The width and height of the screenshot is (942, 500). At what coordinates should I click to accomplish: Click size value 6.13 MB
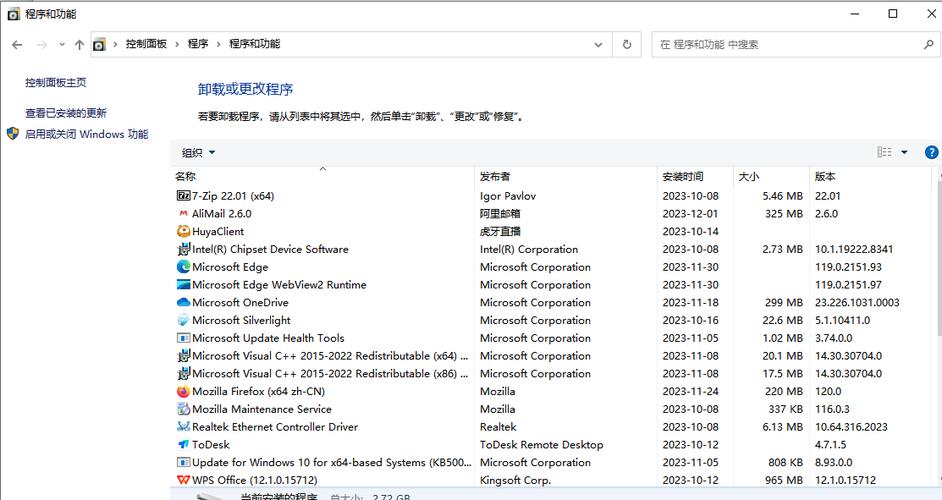tap(783, 427)
